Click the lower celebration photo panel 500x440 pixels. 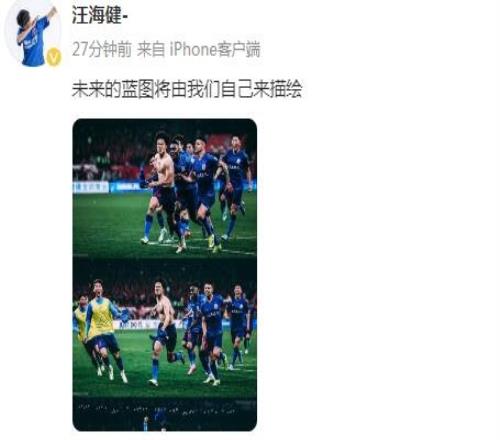click(x=165, y=328)
